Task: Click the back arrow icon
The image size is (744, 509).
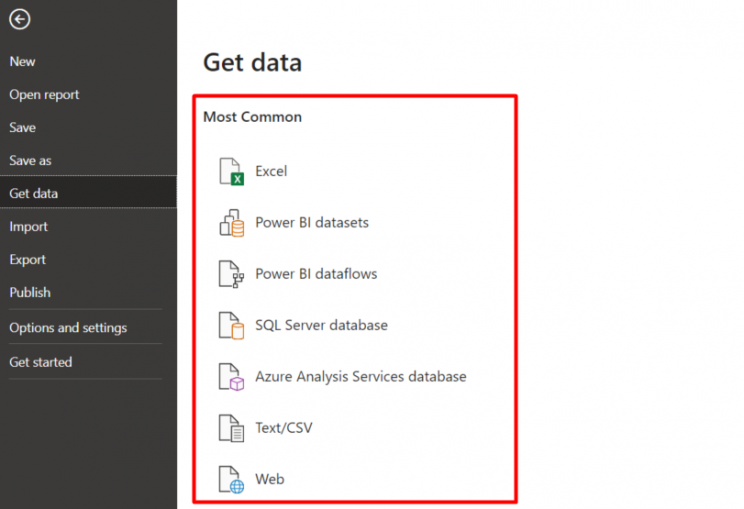Action: coord(19,19)
